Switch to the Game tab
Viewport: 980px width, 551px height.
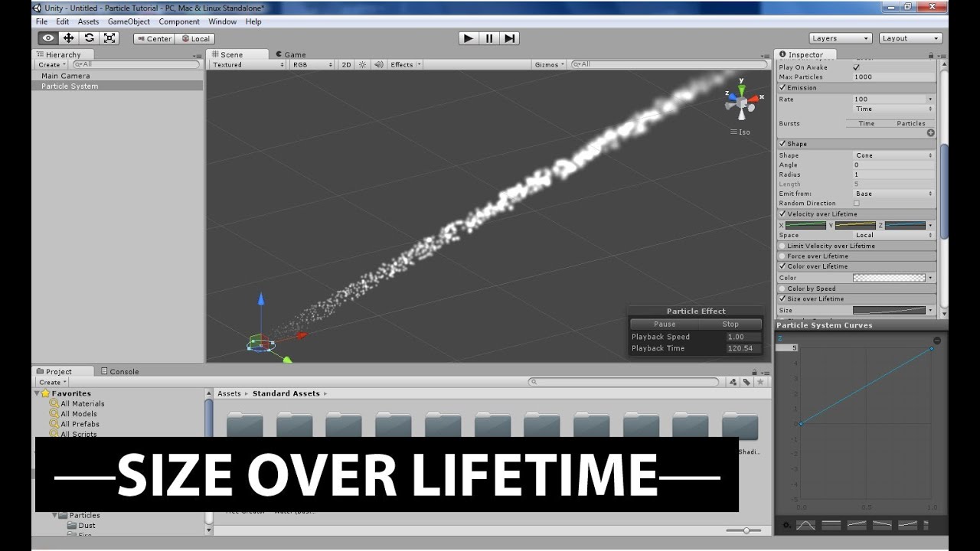click(x=291, y=54)
